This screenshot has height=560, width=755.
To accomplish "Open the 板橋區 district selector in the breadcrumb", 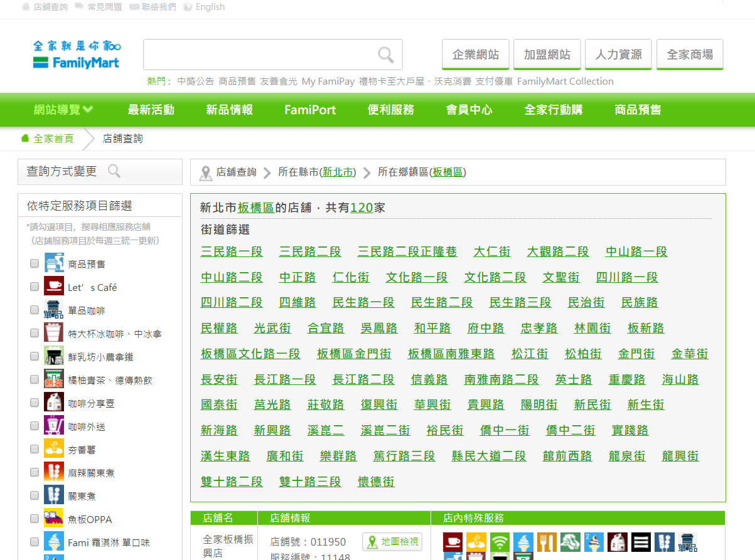I will tap(447, 172).
